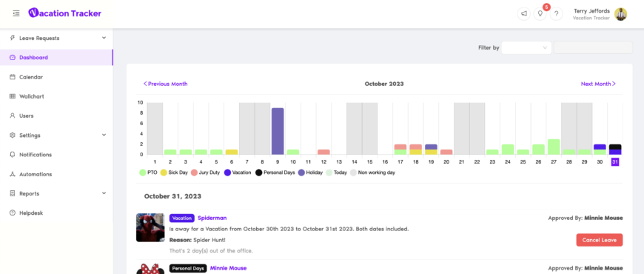Click the Settings gear icon
Viewport: 644px width, 274px height.
pyautogui.click(x=13, y=136)
